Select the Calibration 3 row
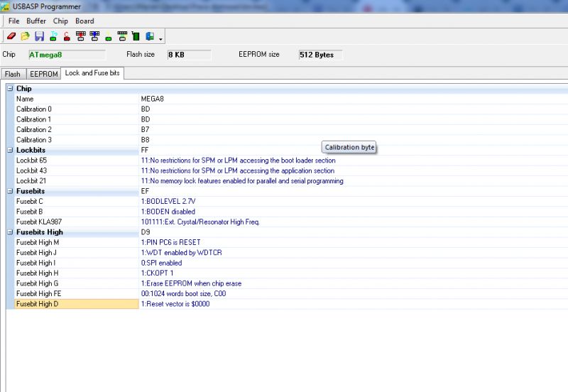The image size is (568, 392). pyautogui.click(x=291, y=140)
